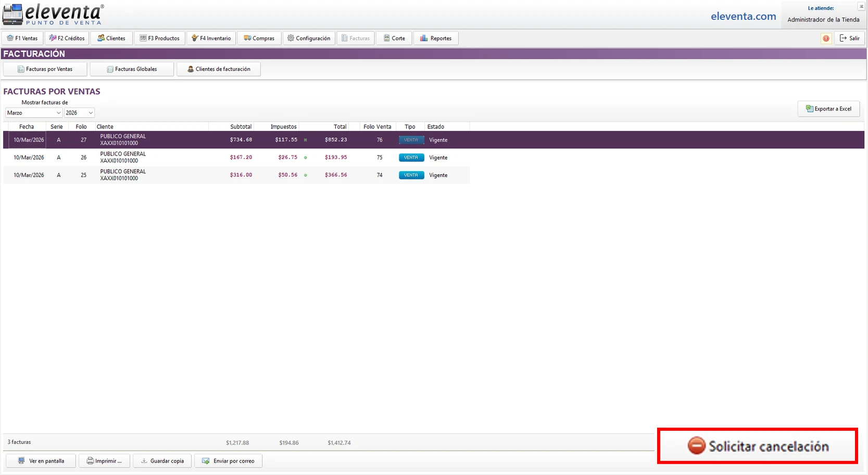Image resolution: width=868 pixels, height=475 pixels.
Task: Open F3 Productos catalog
Action: (160, 38)
